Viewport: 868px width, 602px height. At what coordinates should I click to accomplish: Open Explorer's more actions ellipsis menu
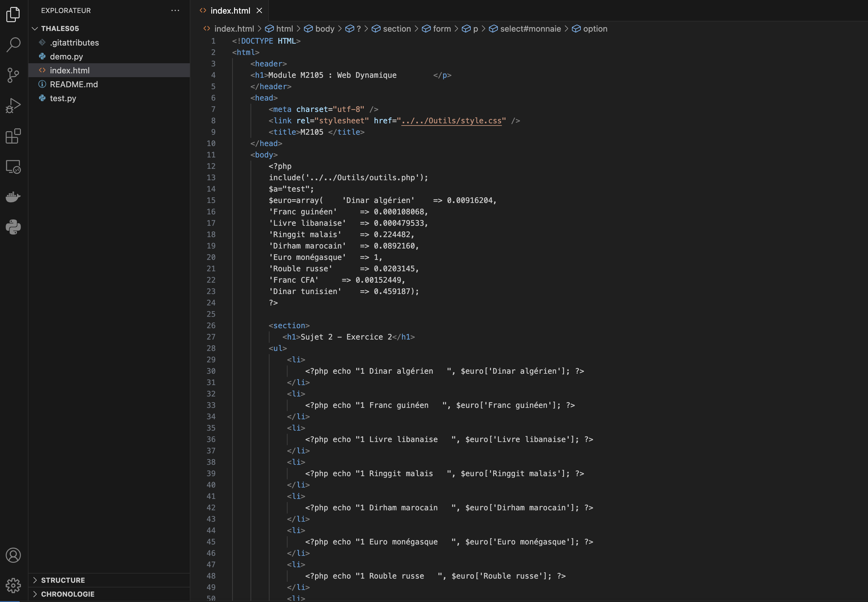tap(175, 10)
